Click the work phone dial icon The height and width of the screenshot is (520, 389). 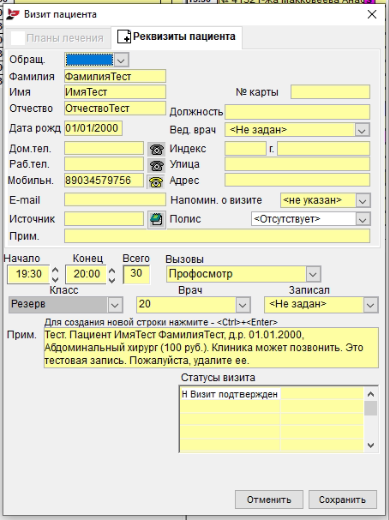pyautogui.click(x=156, y=165)
